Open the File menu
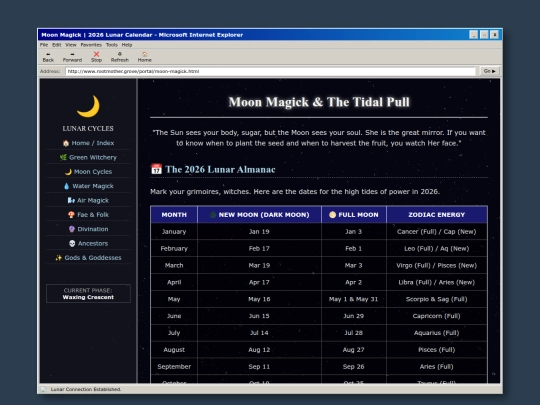Screen dimensions: 540x405 (44, 45)
